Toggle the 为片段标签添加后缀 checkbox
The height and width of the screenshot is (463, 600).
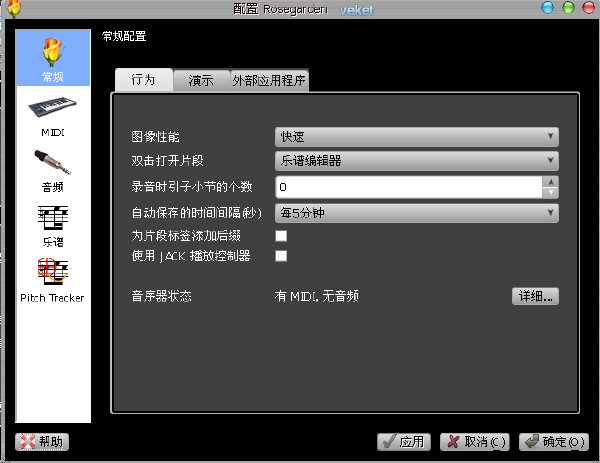(281, 236)
